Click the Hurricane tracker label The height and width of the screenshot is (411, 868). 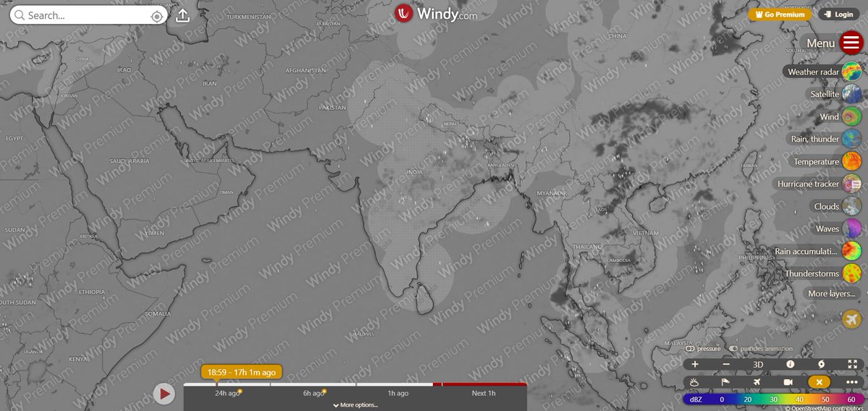[x=808, y=185]
